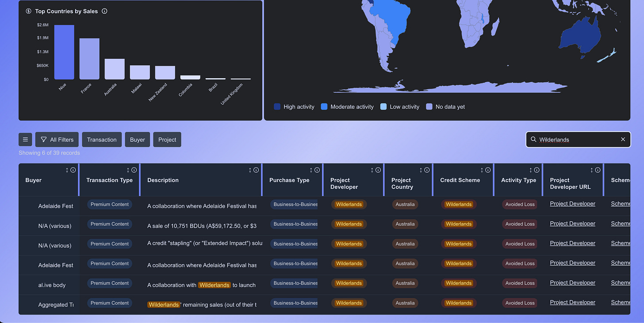Toggle the Moderate activity legend item

pyautogui.click(x=347, y=106)
